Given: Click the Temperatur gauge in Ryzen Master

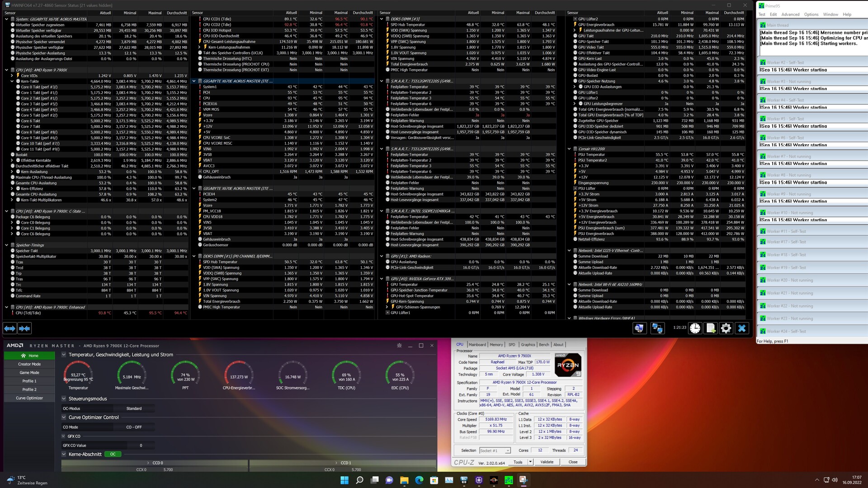Looking at the screenshot, I should point(78,375).
